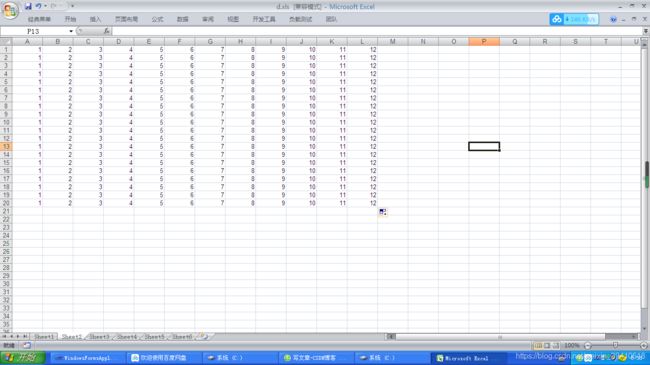Switch to Normal view icon in status bar
The image size is (650, 365).
tap(538, 345)
